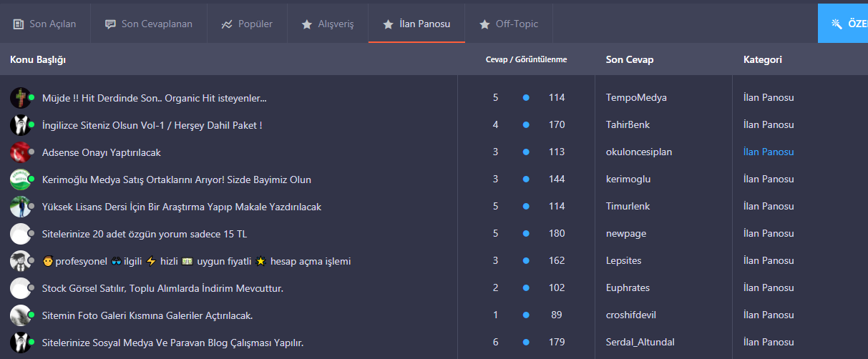
Task: Click the magic wand icon on blue button
Action: coord(837,24)
